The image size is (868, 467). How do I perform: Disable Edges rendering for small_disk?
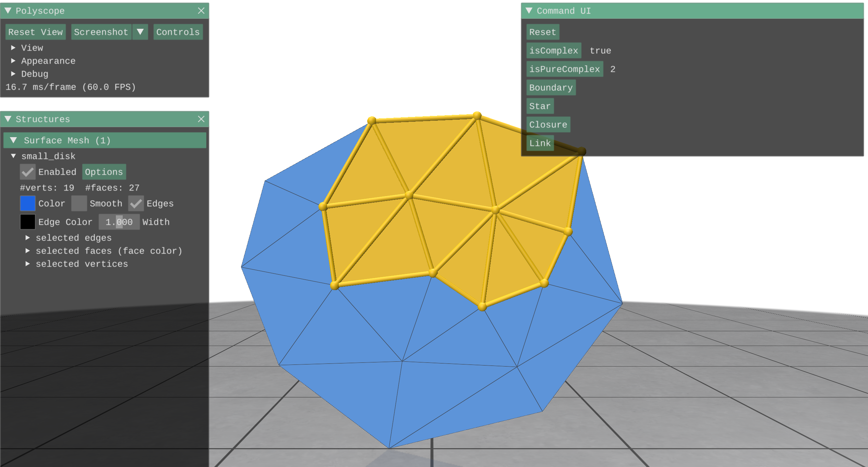(x=136, y=203)
